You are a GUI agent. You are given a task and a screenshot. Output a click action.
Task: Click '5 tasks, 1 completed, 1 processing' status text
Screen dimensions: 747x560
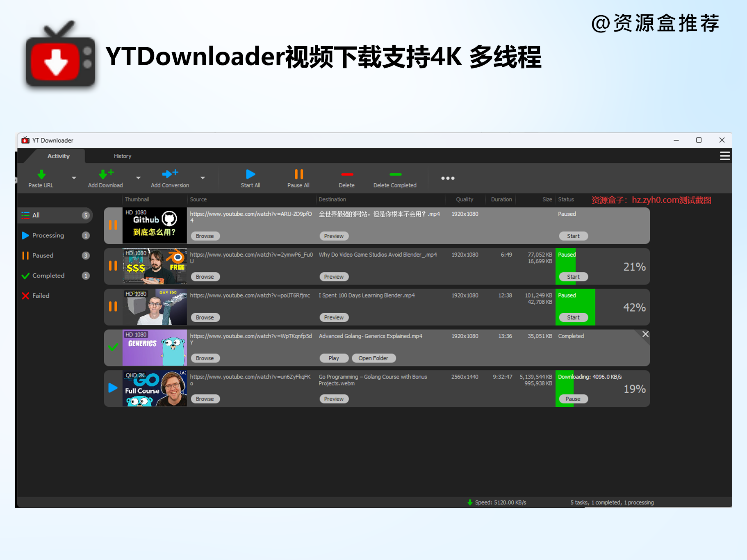[x=612, y=503]
